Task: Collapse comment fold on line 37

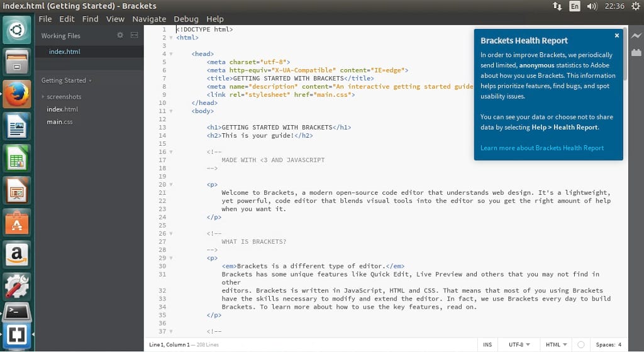Action: coord(171,331)
